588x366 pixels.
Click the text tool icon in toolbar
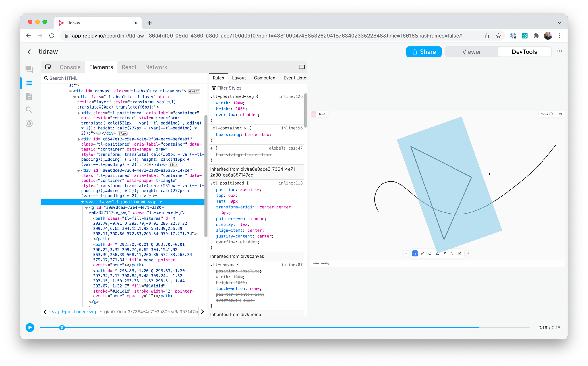coord(452,253)
